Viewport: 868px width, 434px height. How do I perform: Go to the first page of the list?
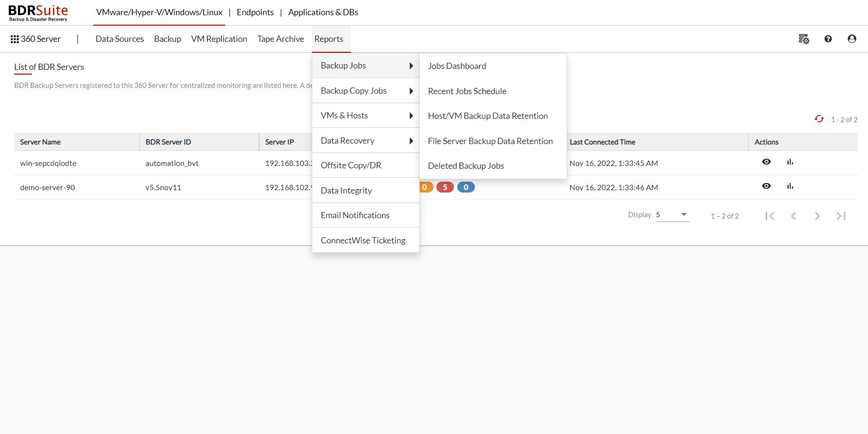[x=770, y=216]
